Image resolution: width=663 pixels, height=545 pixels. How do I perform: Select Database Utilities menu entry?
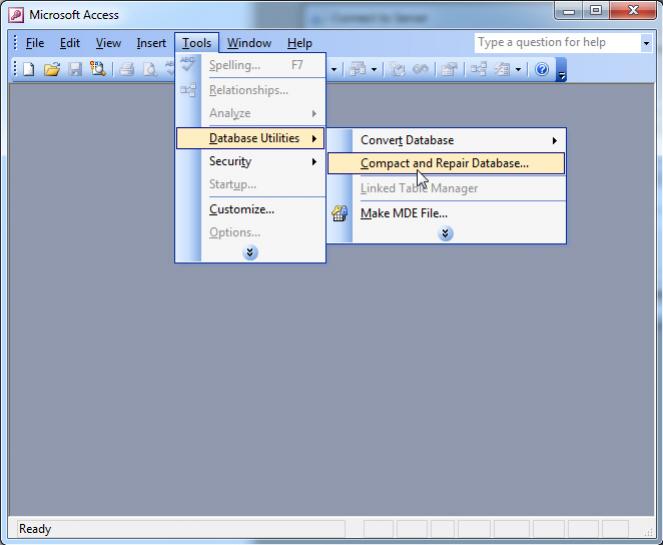tap(250, 138)
